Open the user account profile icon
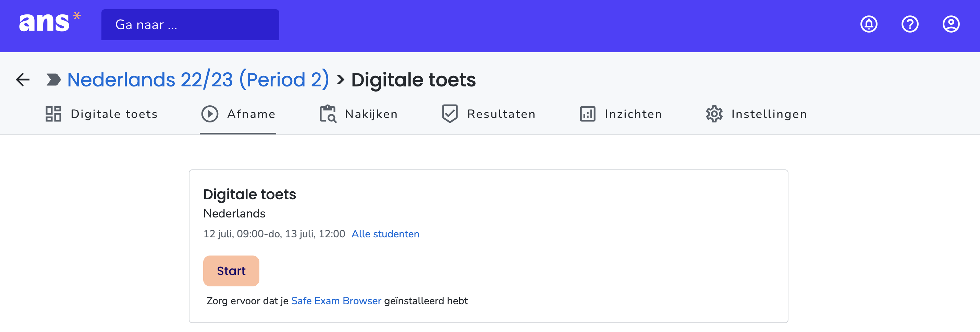 pyautogui.click(x=951, y=25)
